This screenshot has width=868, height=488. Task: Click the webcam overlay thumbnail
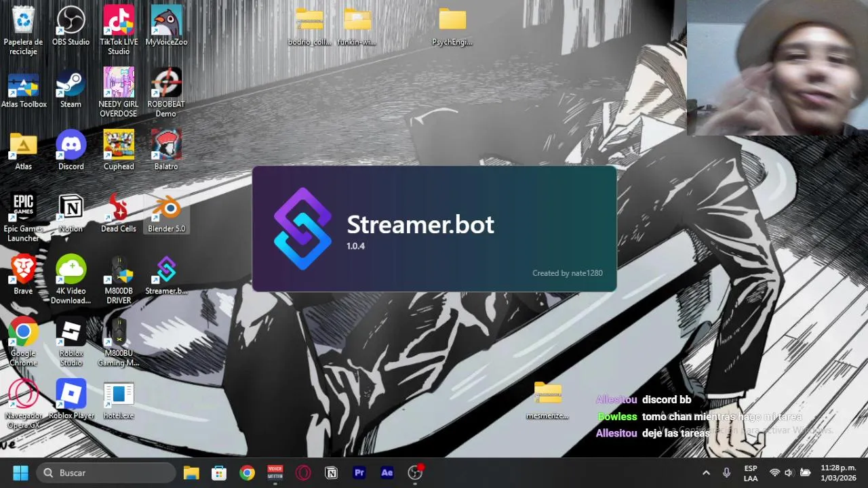(777, 68)
